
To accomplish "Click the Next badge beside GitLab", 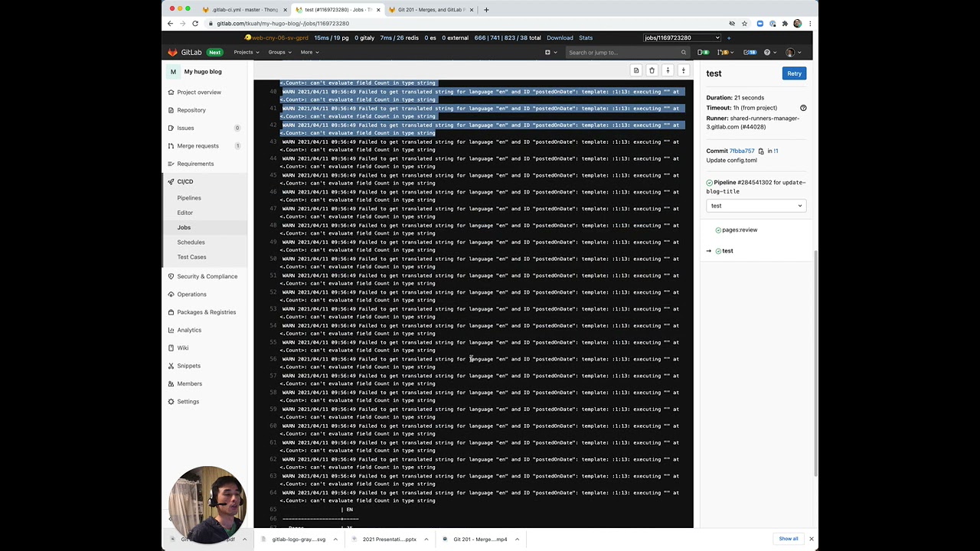I will click(x=215, y=53).
